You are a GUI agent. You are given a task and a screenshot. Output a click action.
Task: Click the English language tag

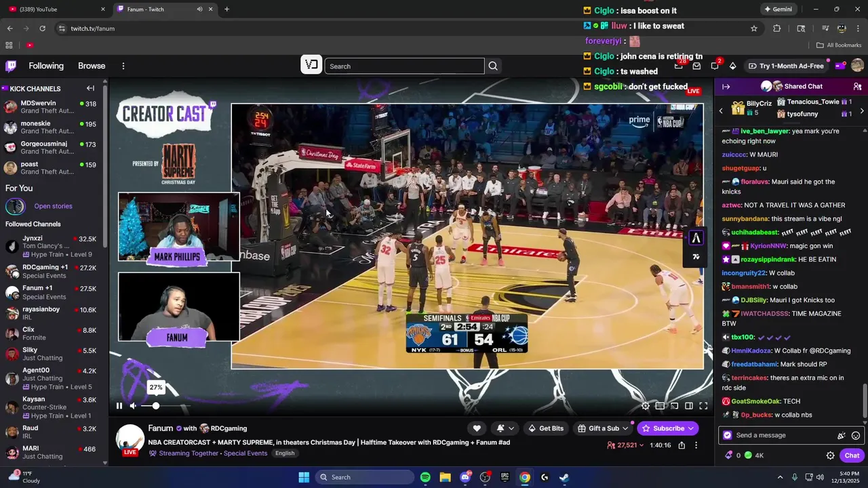pos(285,453)
